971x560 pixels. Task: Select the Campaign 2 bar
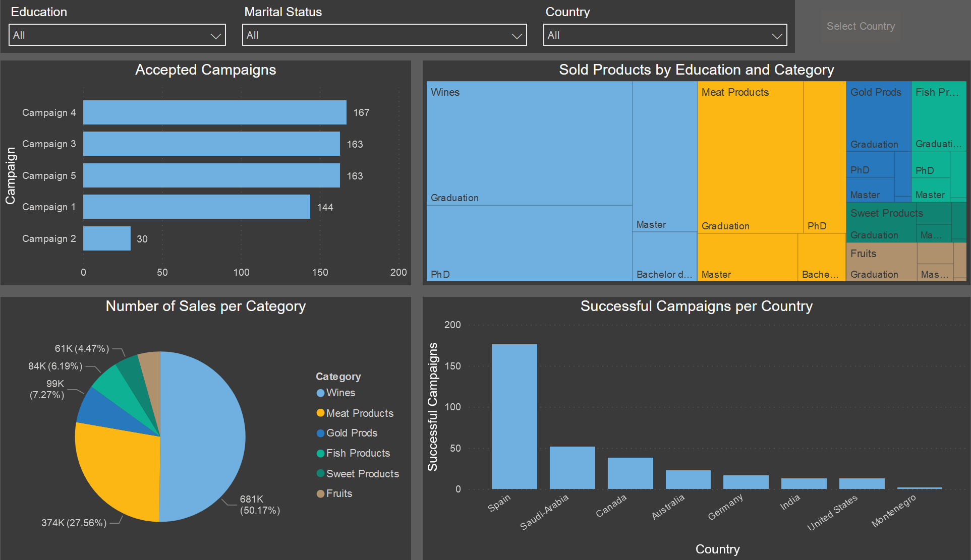(x=106, y=238)
